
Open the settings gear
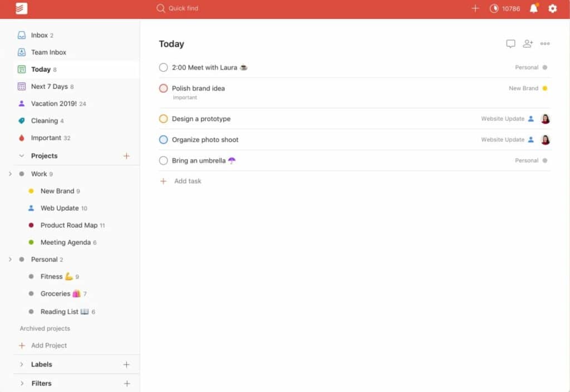[552, 8]
